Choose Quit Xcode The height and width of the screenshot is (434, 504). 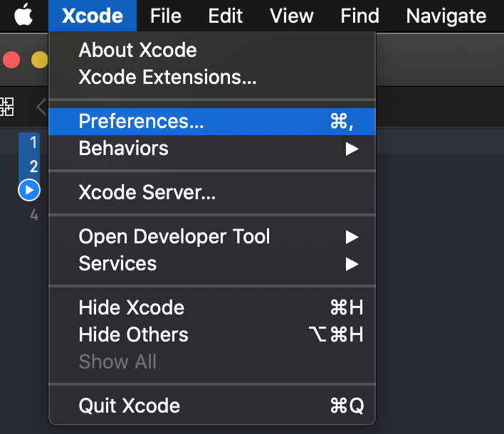point(130,406)
